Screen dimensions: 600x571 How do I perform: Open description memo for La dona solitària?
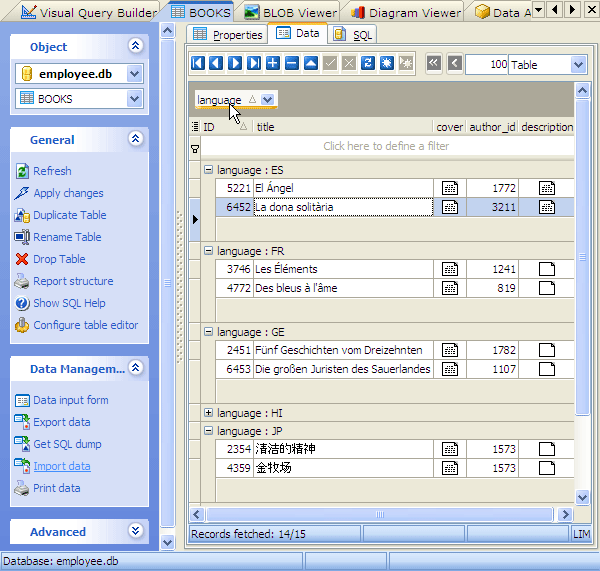(x=547, y=207)
